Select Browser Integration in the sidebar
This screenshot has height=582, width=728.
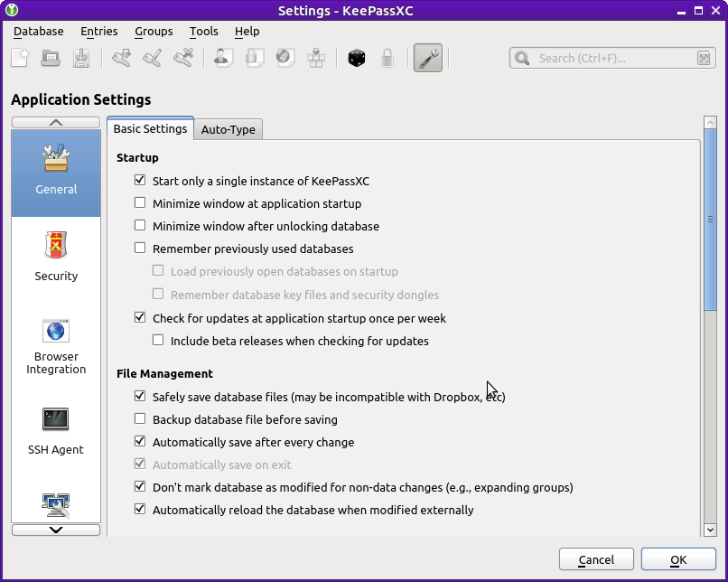click(x=55, y=344)
